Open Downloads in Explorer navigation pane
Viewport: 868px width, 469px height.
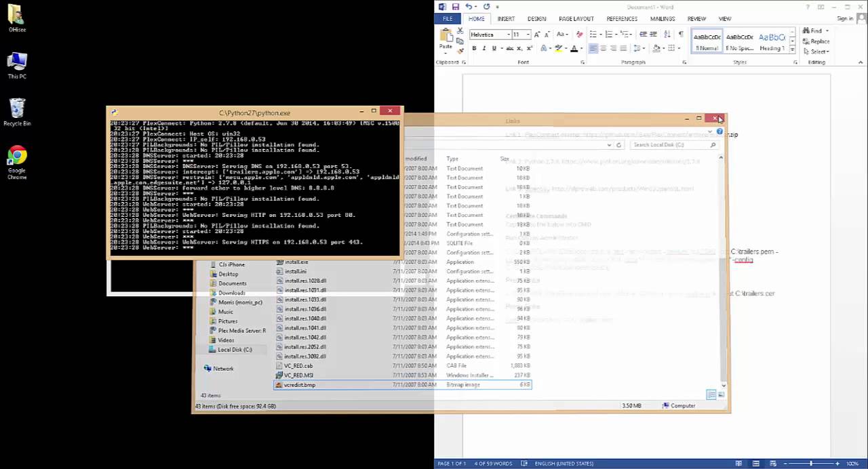231,293
